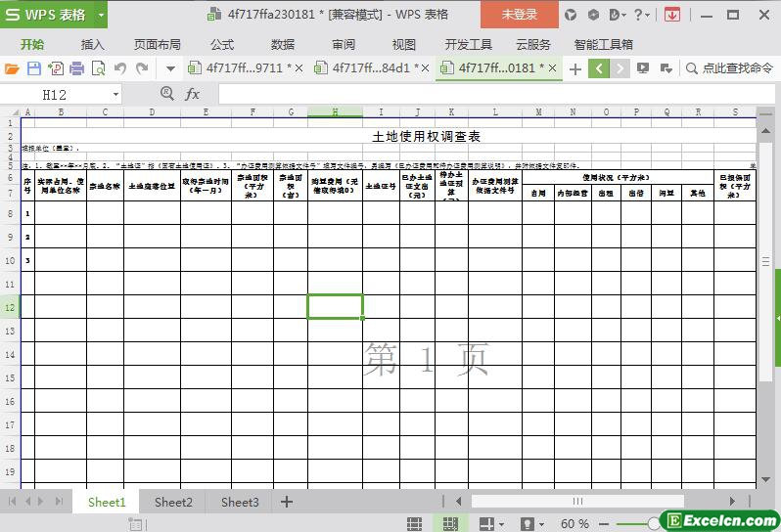
Task: Click the red download icon in title bar
Action: click(x=672, y=15)
